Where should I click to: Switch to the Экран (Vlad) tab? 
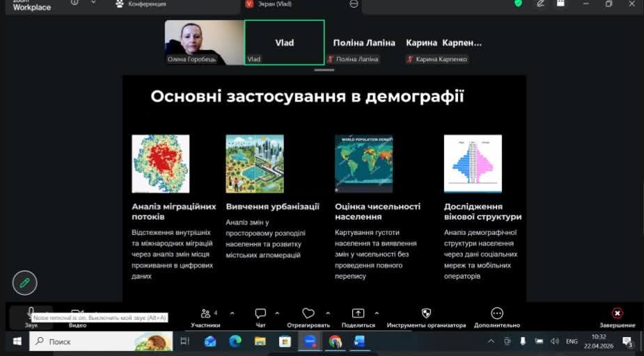tap(269, 4)
